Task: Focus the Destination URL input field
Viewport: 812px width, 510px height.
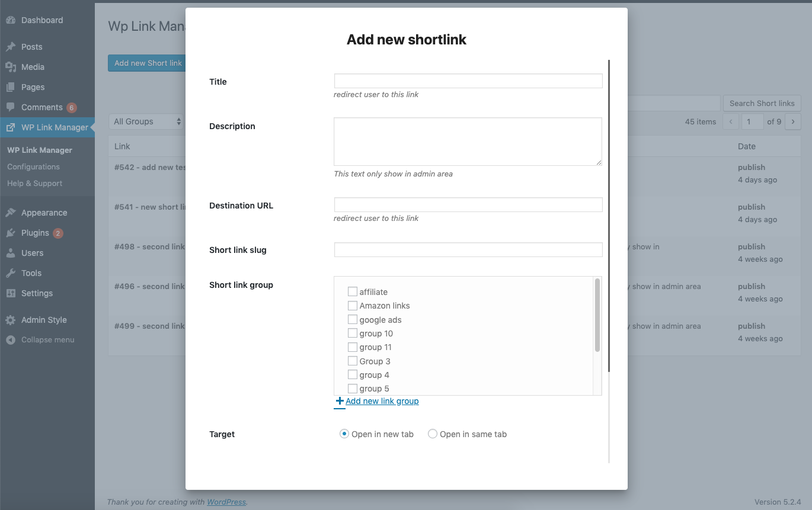Action: click(468, 205)
